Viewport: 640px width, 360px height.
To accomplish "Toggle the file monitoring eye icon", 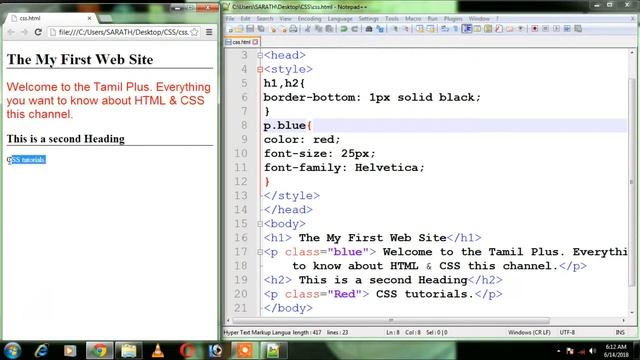I will [x=520, y=29].
